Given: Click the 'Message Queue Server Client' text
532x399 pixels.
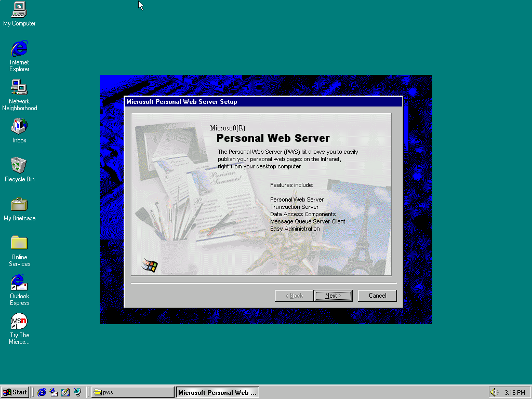Looking at the screenshot, I should pyautogui.click(x=308, y=221).
